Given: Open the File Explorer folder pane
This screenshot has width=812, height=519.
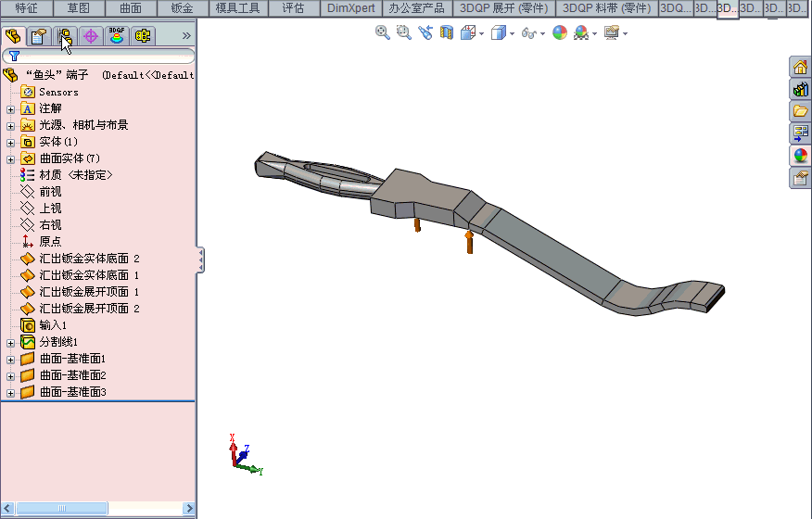Looking at the screenshot, I should coord(801,111).
